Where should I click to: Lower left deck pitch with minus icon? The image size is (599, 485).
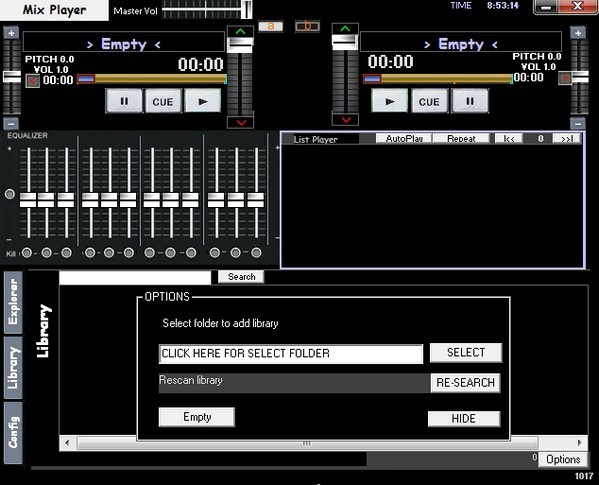11,124
